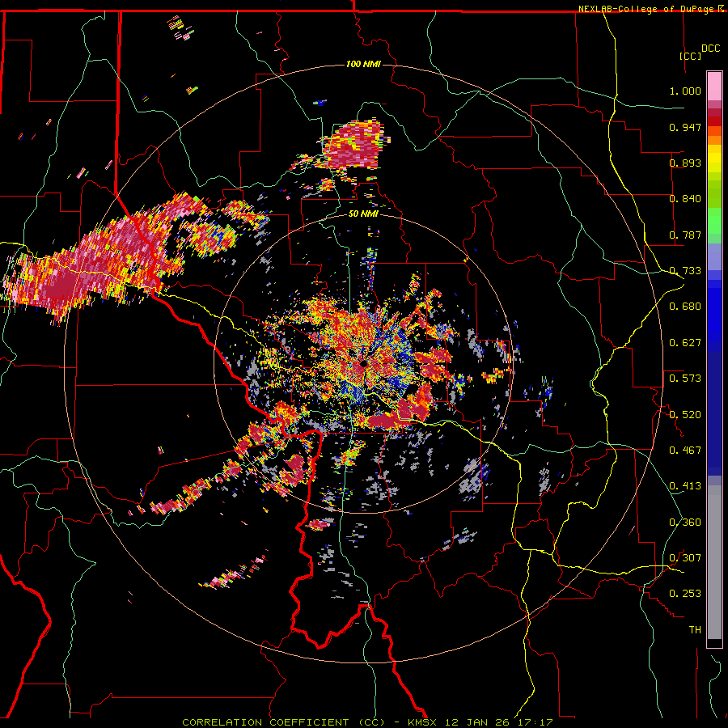Screen dimensions: 728x728
Task: Click the 1.000 value on color scale
Action: [685, 91]
